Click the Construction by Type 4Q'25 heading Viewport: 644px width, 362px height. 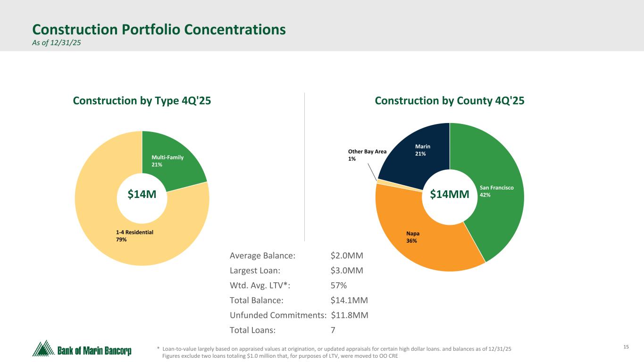[142, 100]
